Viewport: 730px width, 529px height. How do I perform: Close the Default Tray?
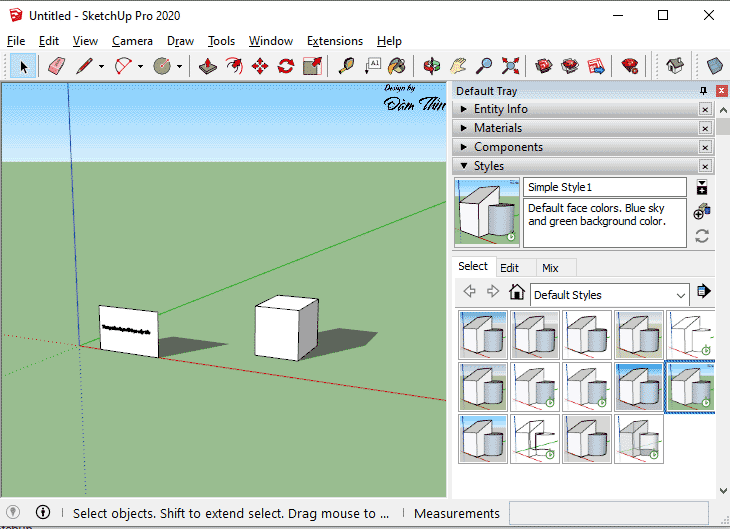pyautogui.click(x=721, y=91)
